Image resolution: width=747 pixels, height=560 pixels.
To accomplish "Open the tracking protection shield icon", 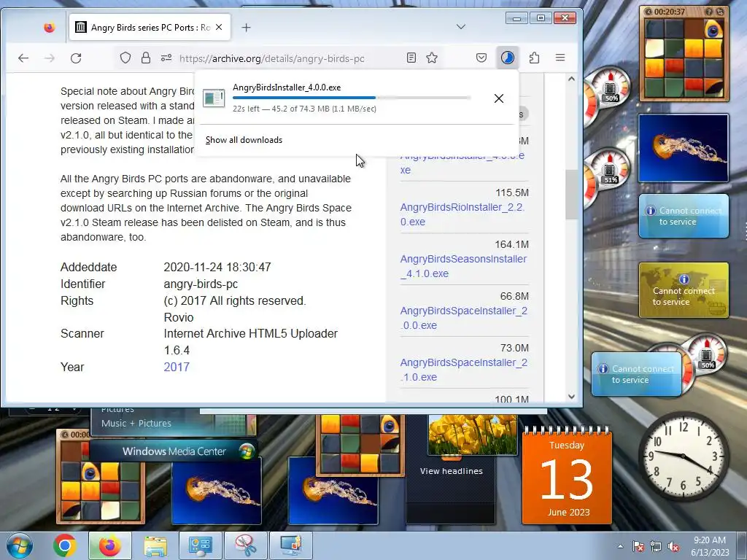I will [125, 58].
